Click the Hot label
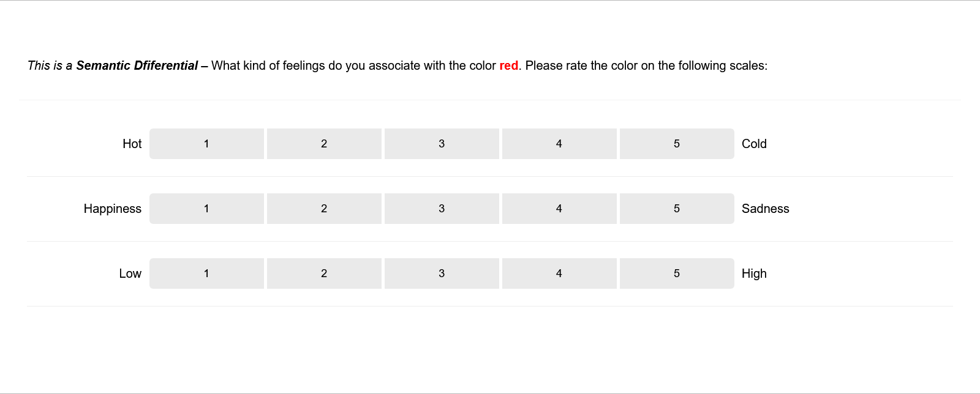Viewport: 980px width, 394px height. pyautogui.click(x=132, y=144)
